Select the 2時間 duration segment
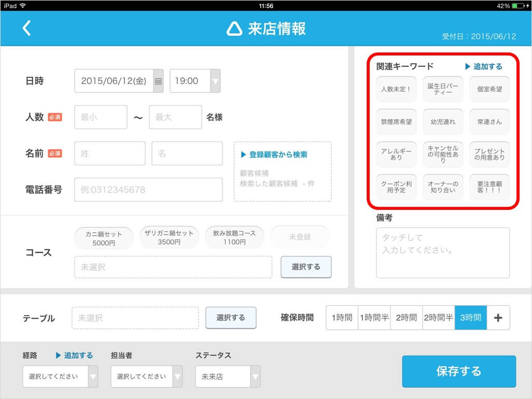This screenshot has height=399, width=532. (407, 318)
